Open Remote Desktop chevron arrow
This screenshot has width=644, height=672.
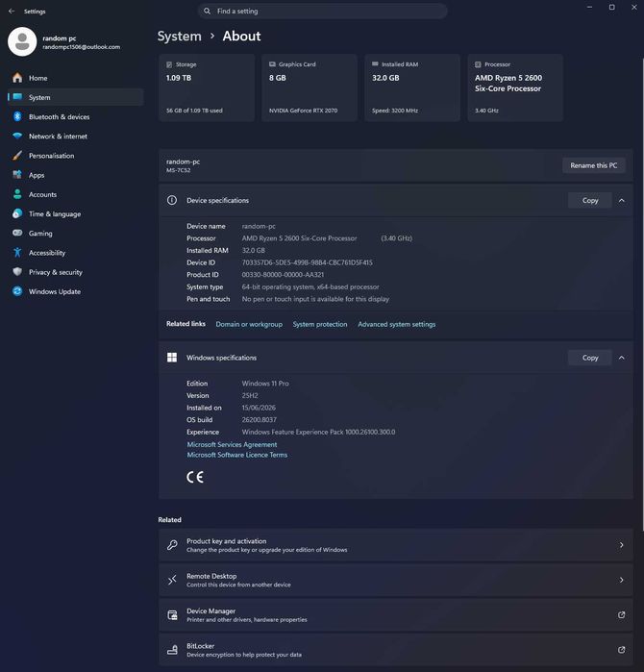pos(621,580)
